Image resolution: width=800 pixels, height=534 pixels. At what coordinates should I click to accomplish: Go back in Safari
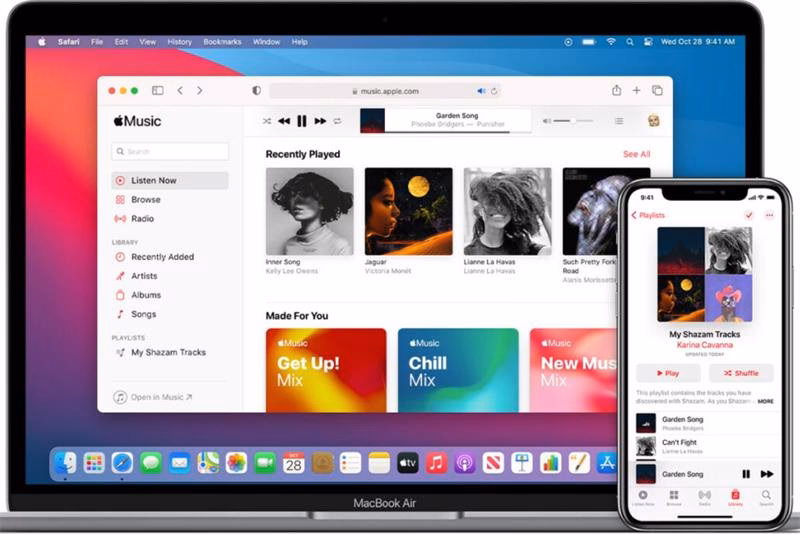180,90
